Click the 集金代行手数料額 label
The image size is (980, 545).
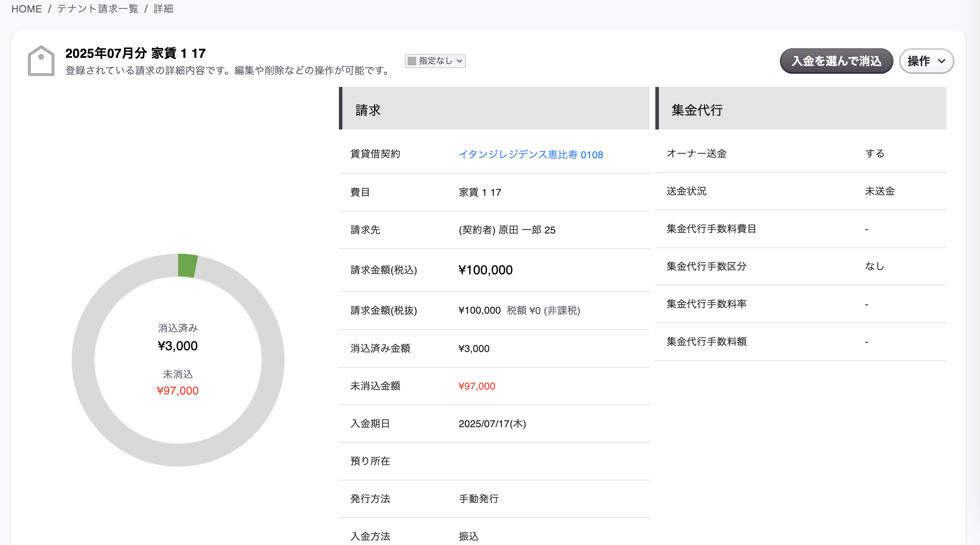tap(706, 342)
